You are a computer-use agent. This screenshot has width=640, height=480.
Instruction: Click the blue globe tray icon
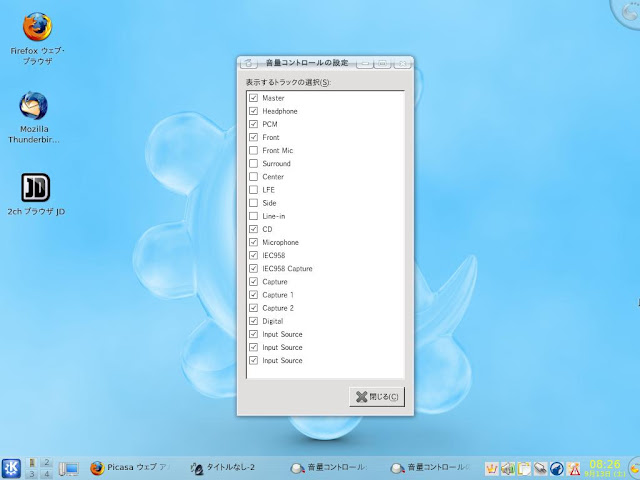[557, 469]
